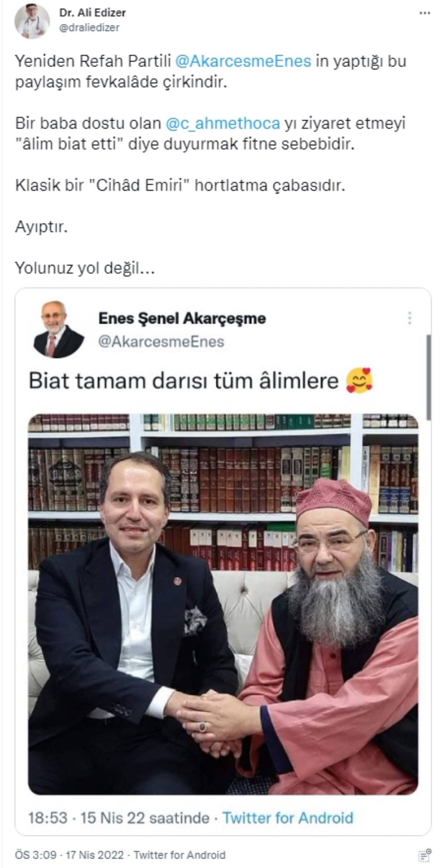Screen dimensions: 442x868
Task: Click the bottom Twitter for Android source label
Action: click(x=179, y=854)
